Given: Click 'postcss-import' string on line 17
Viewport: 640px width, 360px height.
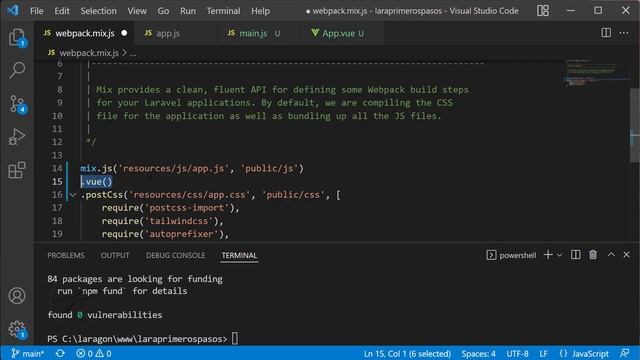Looking at the screenshot, I should [x=187, y=208].
